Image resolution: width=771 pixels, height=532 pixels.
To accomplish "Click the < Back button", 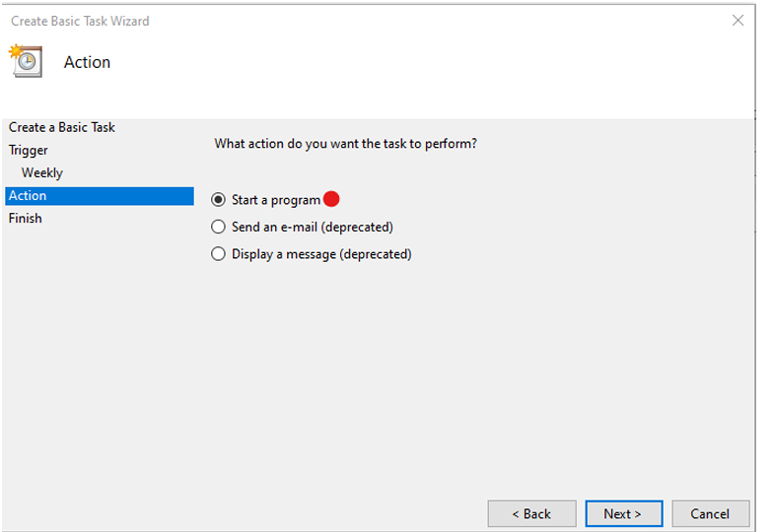I will (531, 514).
